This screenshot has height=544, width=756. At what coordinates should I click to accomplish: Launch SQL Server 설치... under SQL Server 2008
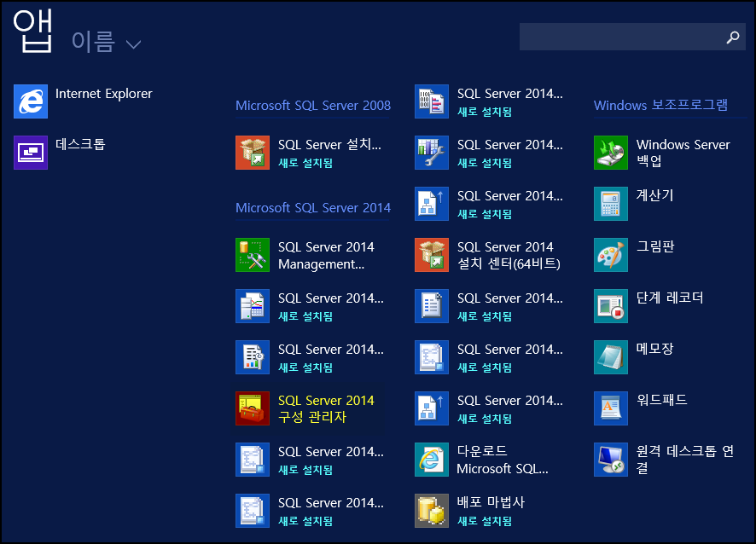[x=309, y=153]
